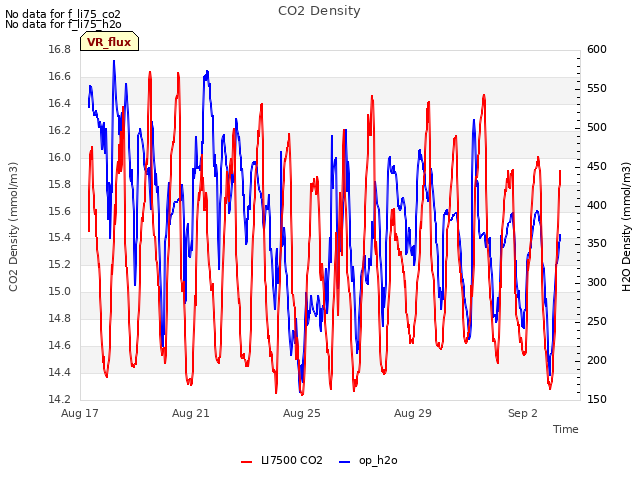Click the 400 right axis tick label

597,205
